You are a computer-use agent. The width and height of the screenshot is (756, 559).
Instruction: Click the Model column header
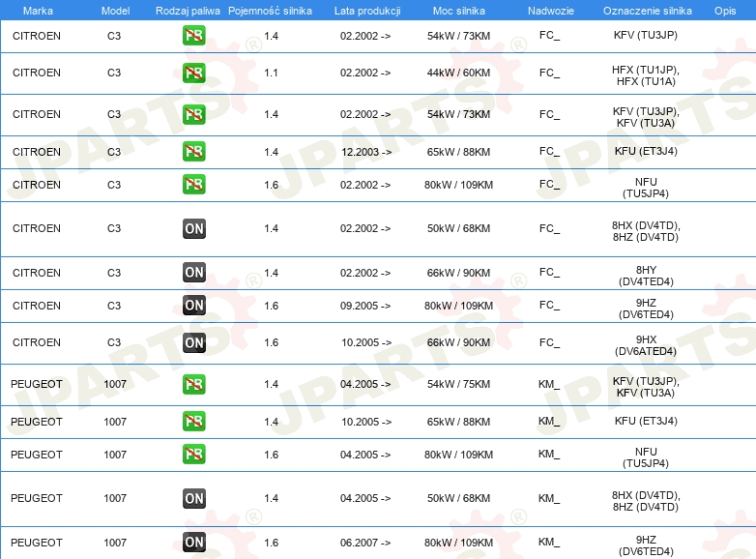pos(115,11)
